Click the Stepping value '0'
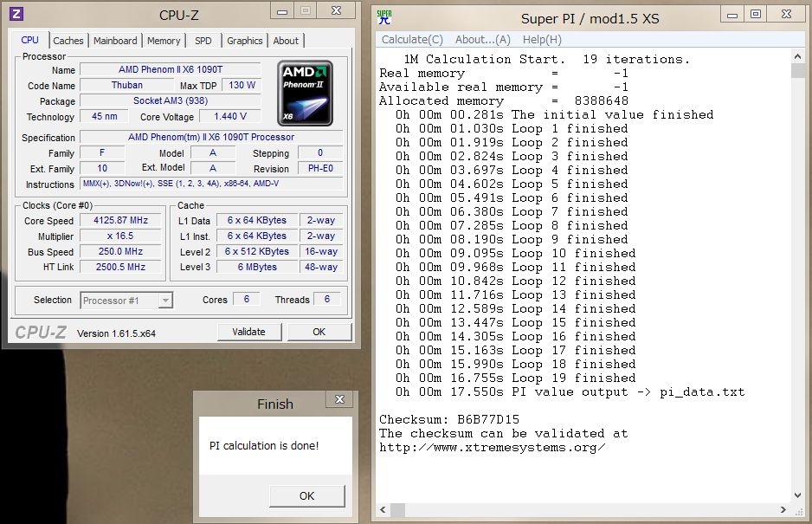Image resolution: width=812 pixels, height=524 pixels. 320,152
